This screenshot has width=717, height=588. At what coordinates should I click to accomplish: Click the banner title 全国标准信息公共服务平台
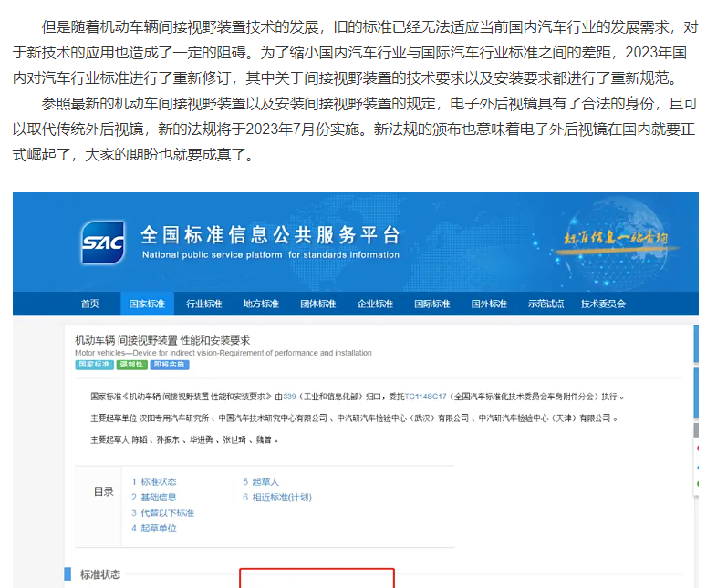click(x=270, y=235)
